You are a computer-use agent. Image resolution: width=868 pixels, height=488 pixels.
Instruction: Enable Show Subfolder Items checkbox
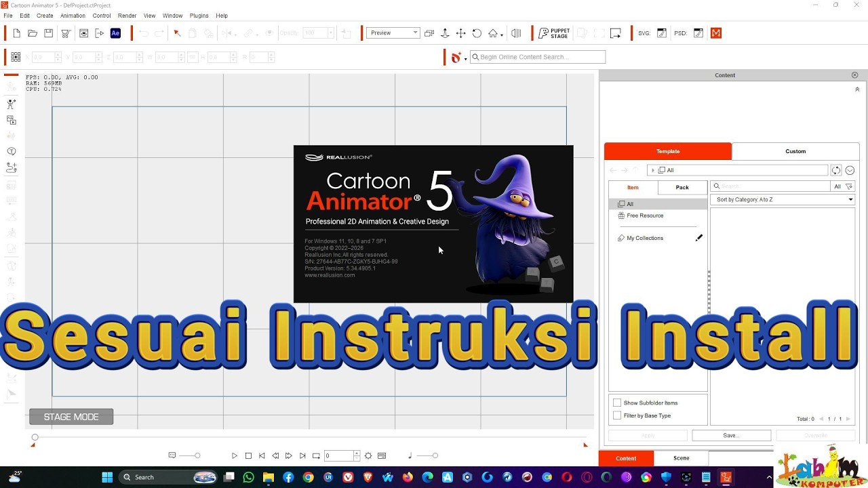point(617,403)
